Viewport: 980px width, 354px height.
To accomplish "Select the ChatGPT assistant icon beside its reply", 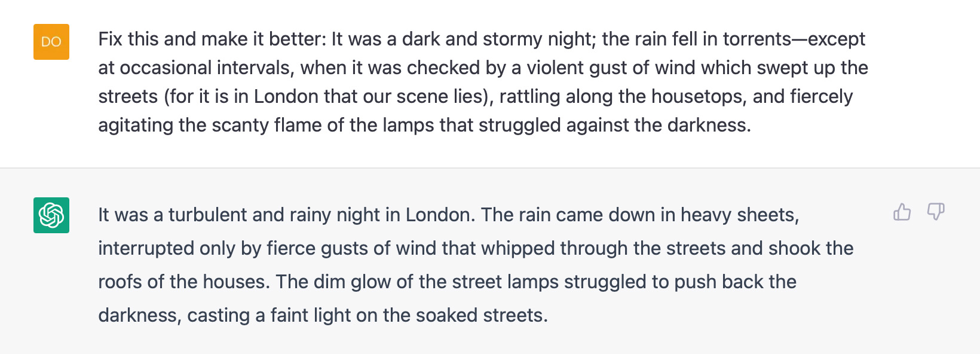I will point(51,216).
